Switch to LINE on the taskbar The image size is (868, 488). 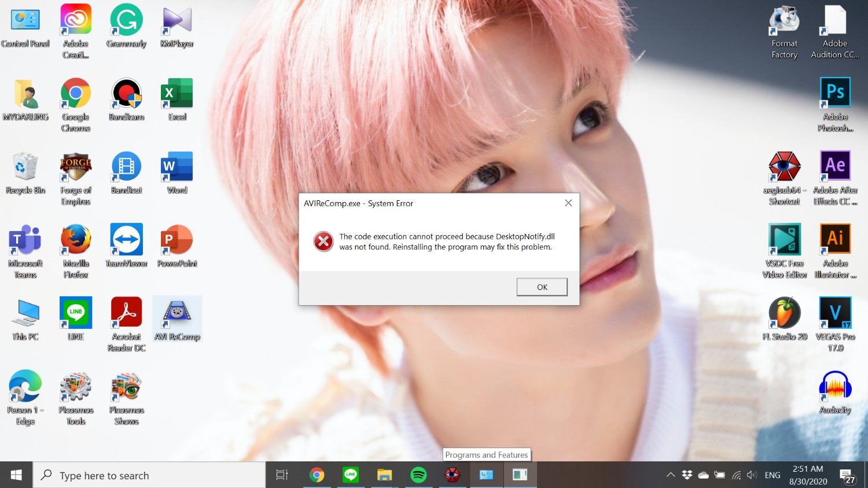pos(351,475)
